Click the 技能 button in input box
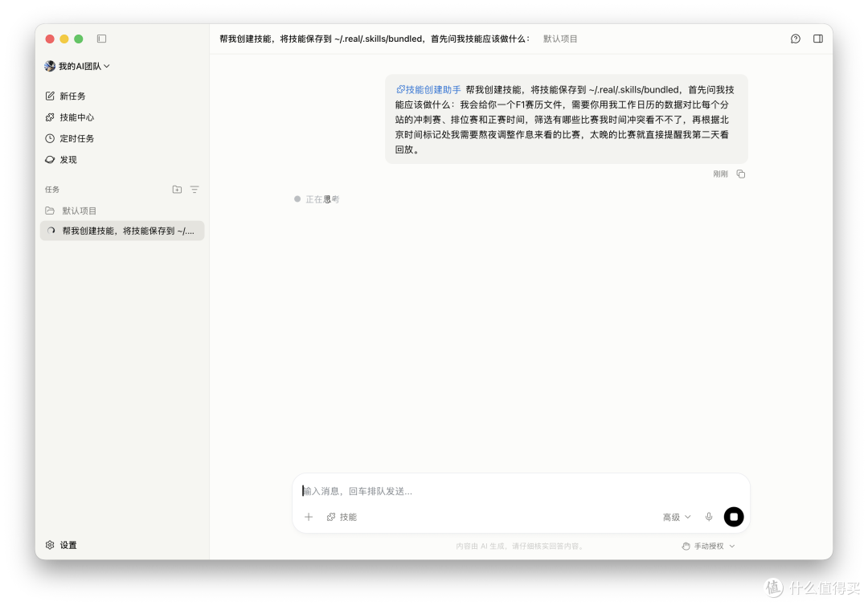The height and width of the screenshot is (606, 868). 342,517
